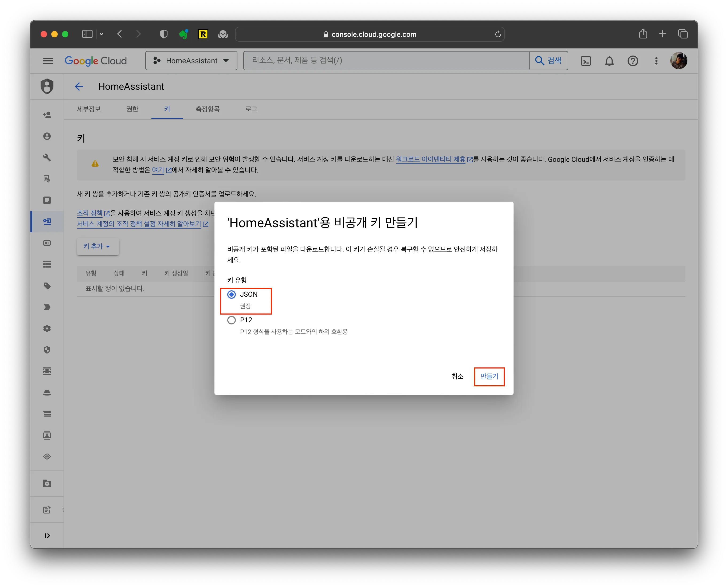Open the hat-shaped sidebar icon

point(47,393)
